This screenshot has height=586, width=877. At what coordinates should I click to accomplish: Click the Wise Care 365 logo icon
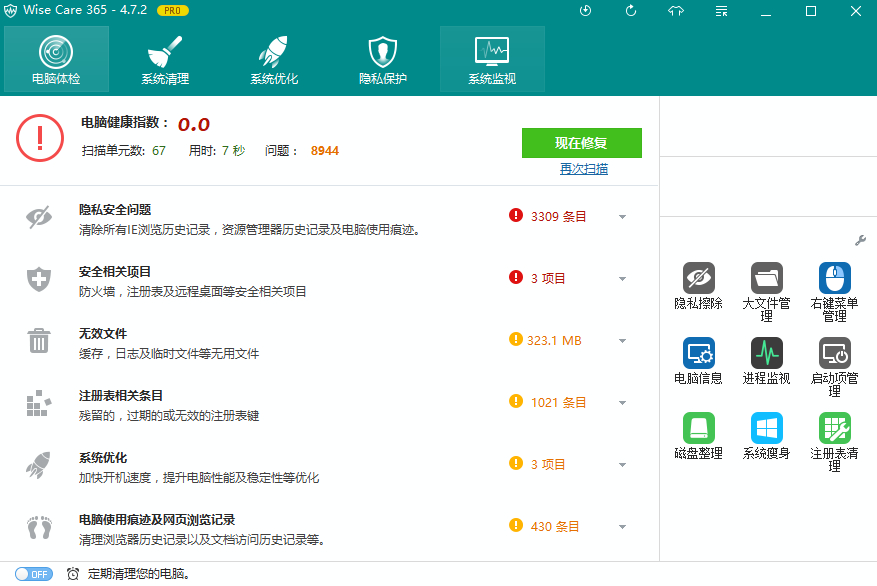(11, 11)
